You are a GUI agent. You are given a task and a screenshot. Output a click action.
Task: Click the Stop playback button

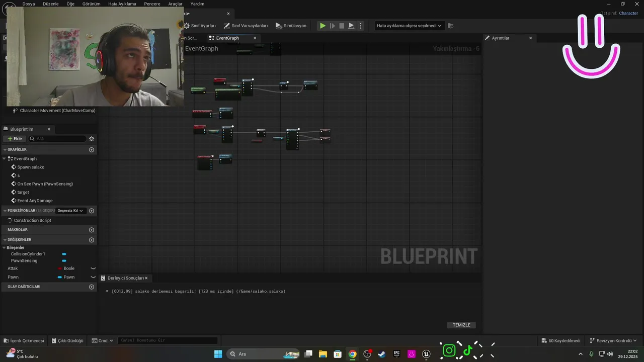pyautogui.click(x=342, y=26)
